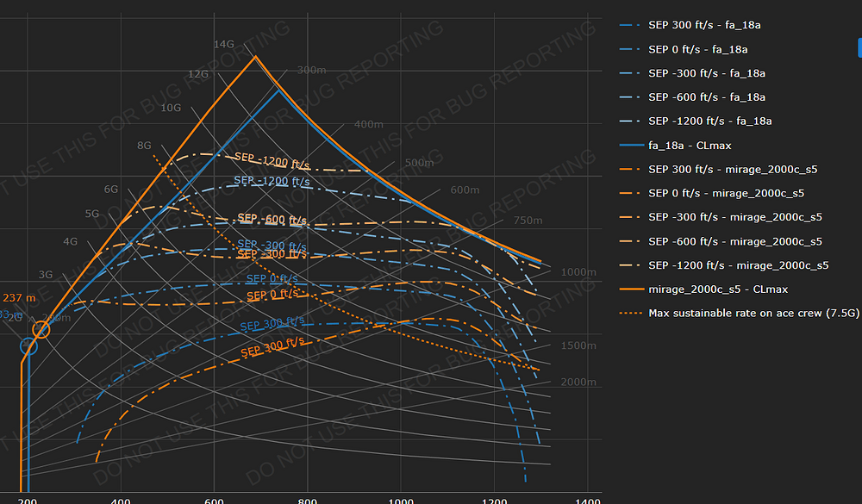Toggle the fa_18a - CLmax legend entry
862x504 pixels.
[675, 145]
